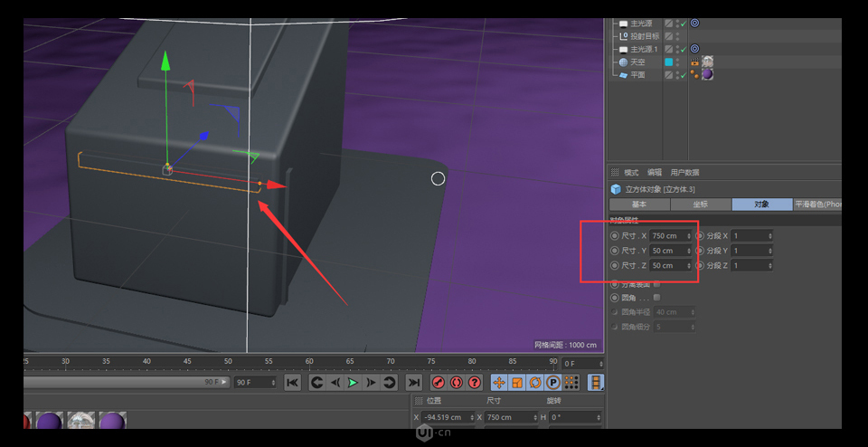The width and height of the screenshot is (868, 447).
Task: Open the 用户数据 menu
Action: [x=684, y=172]
